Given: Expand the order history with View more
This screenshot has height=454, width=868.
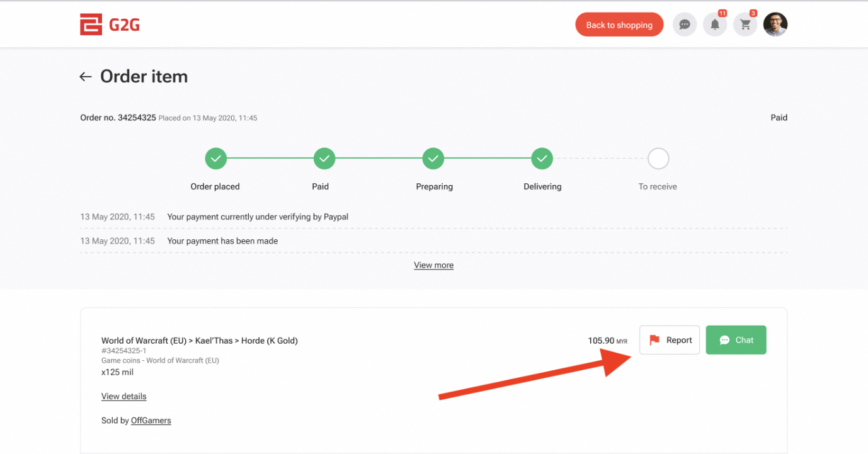Looking at the screenshot, I should coord(433,265).
